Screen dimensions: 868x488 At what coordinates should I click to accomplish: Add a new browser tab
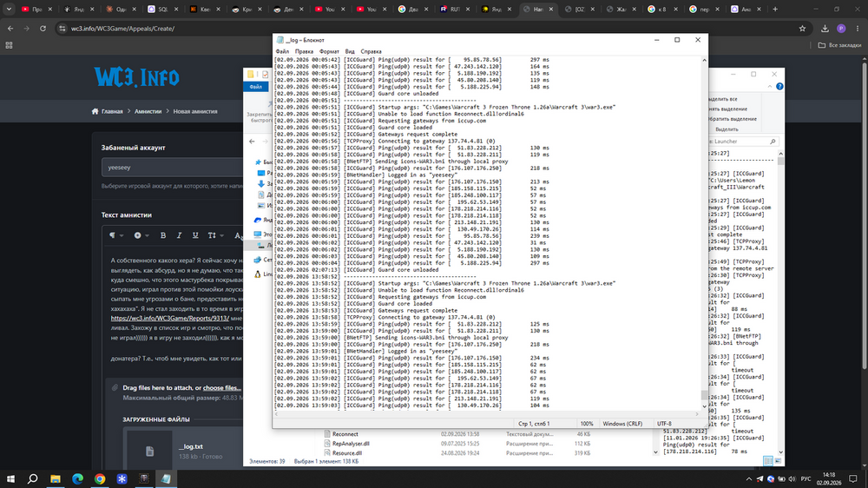pyautogui.click(x=775, y=9)
